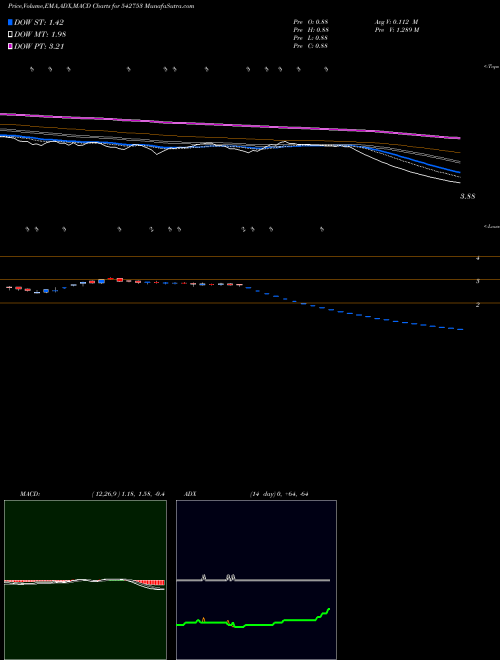Screen dimensions: 500x660
Task: Click the last lower marker arrow at right
Action: [322, 229]
